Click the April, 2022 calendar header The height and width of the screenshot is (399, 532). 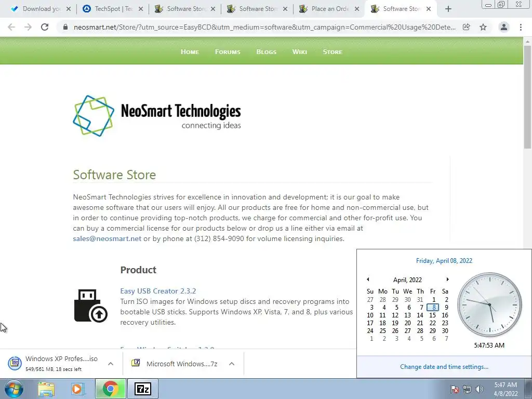(407, 280)
